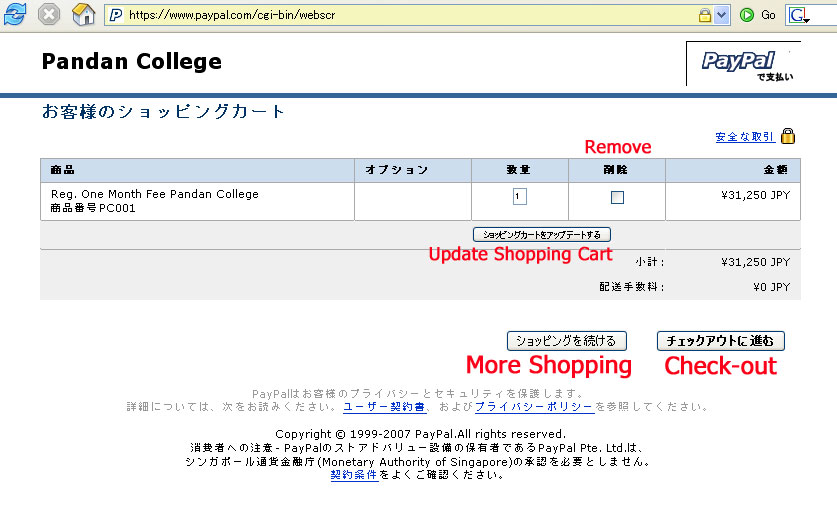
Task: Click チェックアウトに進む checkout button
Action: (x=721, y=341)
